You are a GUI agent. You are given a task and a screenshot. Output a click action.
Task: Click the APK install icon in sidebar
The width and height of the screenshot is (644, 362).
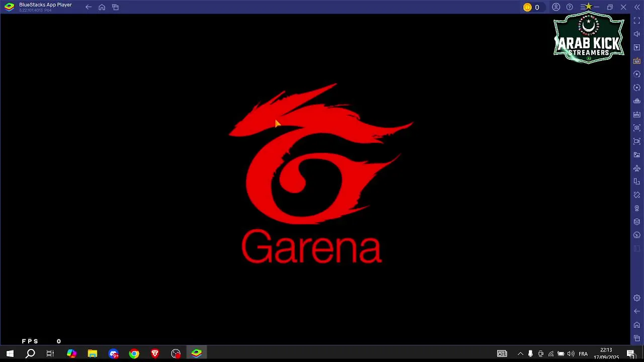637,115
